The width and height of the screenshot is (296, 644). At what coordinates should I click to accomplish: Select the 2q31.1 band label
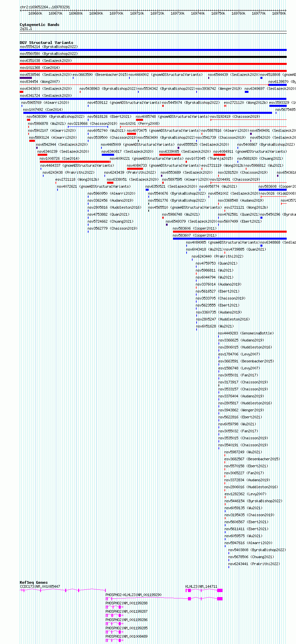click(x=26, y=29)
